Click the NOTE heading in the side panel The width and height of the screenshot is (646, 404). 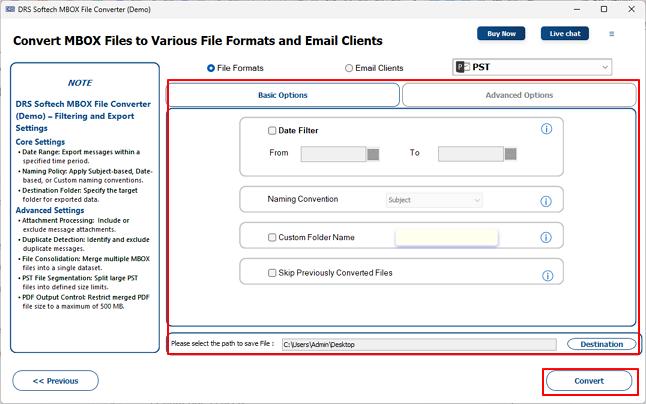coord(80,83)
